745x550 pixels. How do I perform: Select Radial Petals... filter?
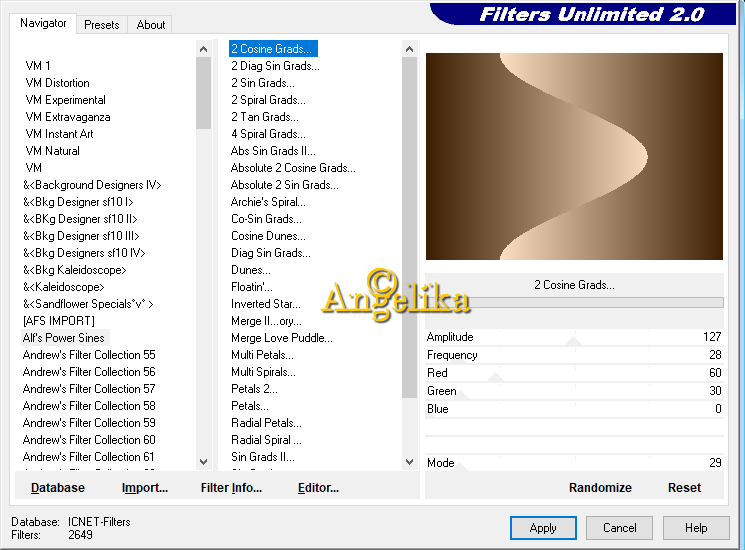[x=266, y=423]
